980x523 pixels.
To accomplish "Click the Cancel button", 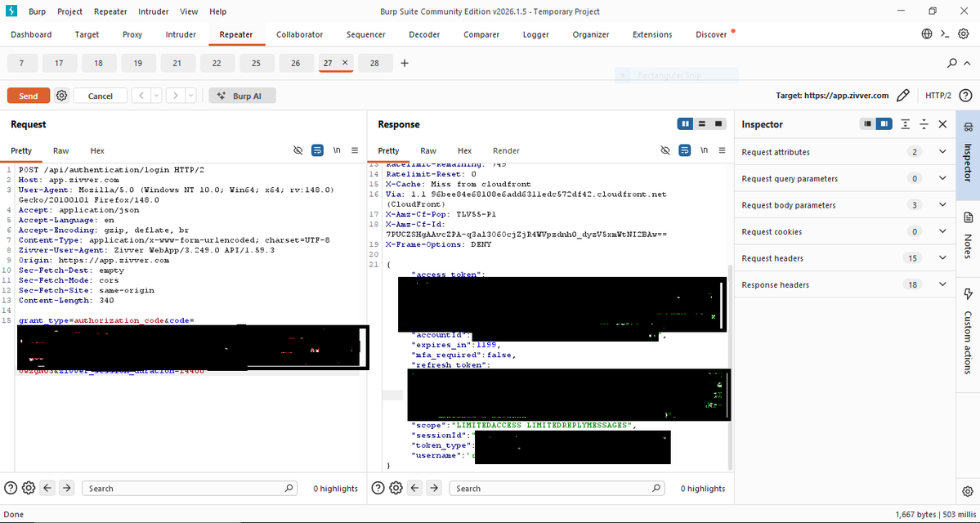I will pos(101,96).
